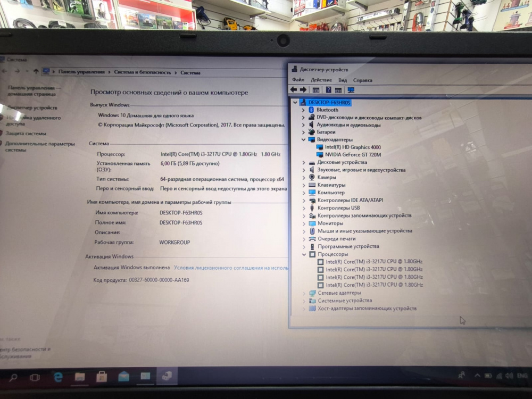Click the Защита системы sidebar link
532x399 pixels.
pyautogui.click(x=26, y=134)
